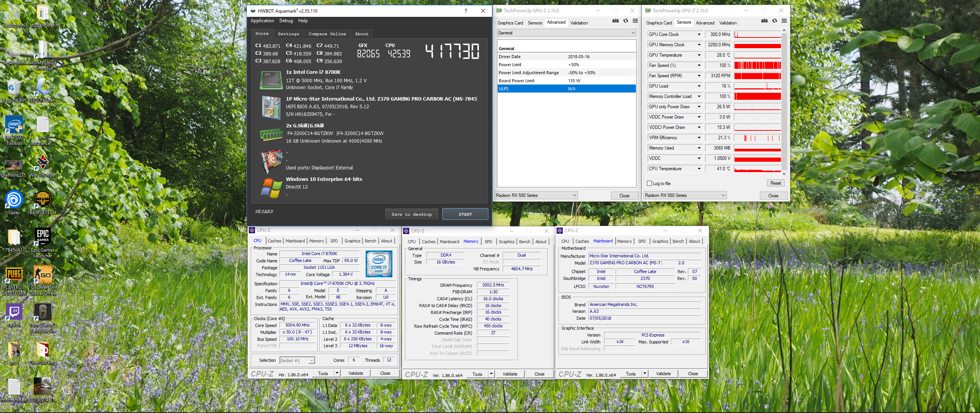Screen dimensions: 980x413
Task: Click the GPU Load sensor graph
Action: point(757,86)
